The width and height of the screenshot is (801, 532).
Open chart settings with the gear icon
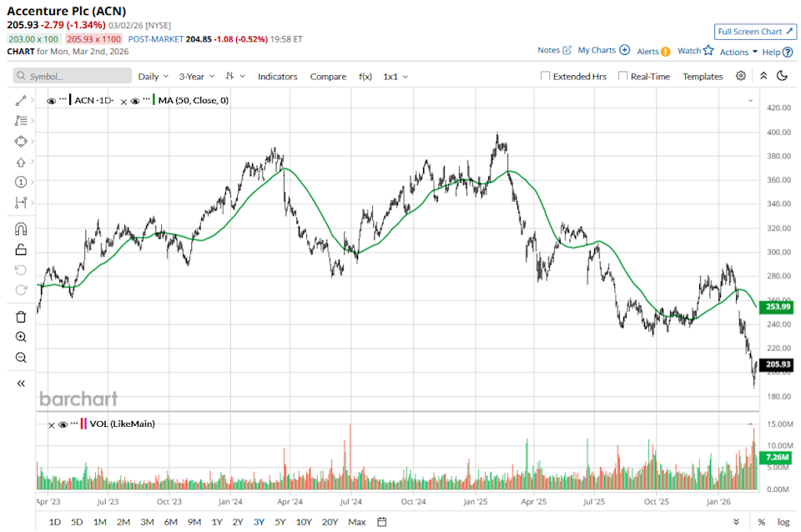click(x=740, y=76)
